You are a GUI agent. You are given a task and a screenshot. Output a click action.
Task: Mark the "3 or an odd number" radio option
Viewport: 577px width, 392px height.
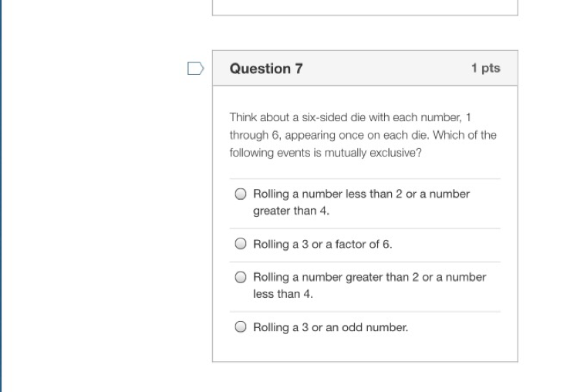pyautogui.click(x=241, y=327)
